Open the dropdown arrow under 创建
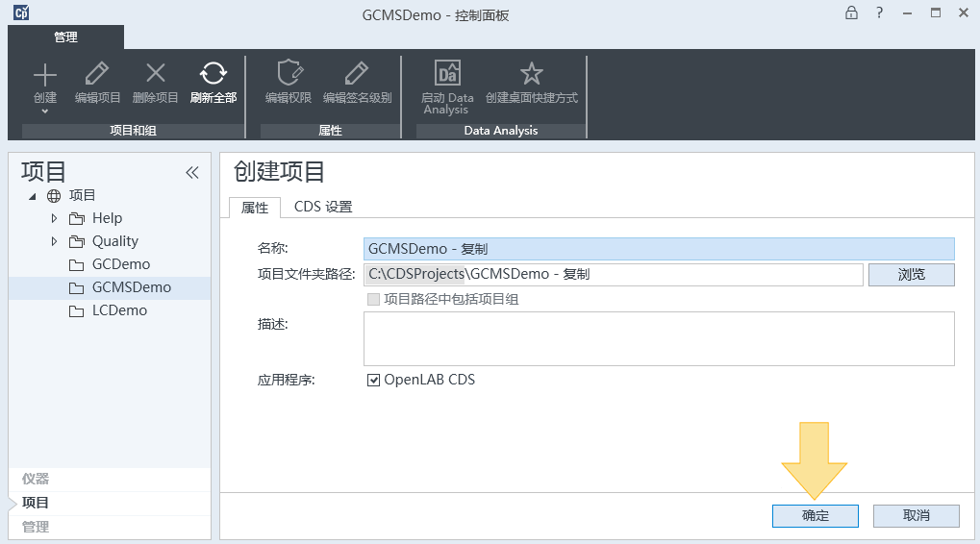Viewport: 980px width, 544px height. pyautogui.click(x=45, y=111)
